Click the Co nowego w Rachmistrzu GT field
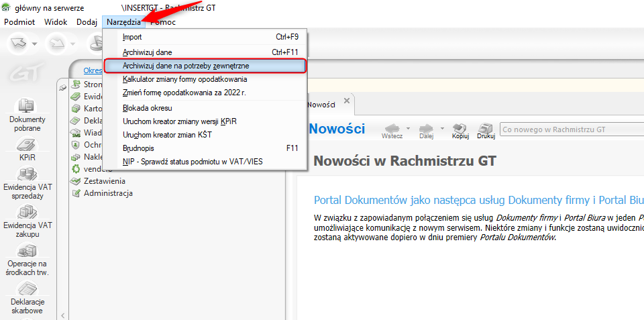This screenshot has height=320, width=644. (572, 129)
